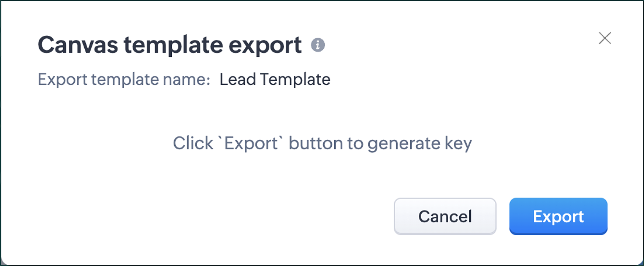Hit the X at dialog corner
This screenshot has width=644, height=266.
point(605,38)
